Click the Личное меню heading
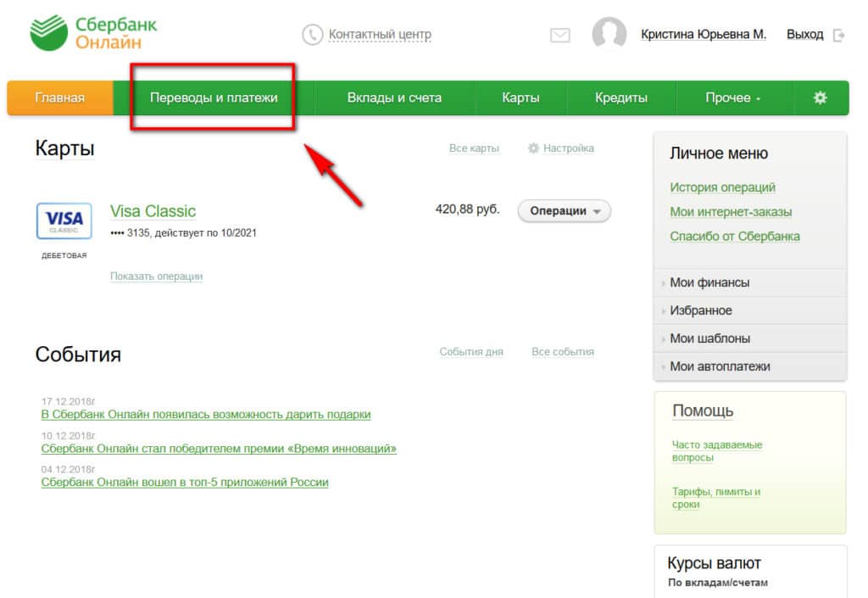The image size is (868, 598). click(719, 154)
